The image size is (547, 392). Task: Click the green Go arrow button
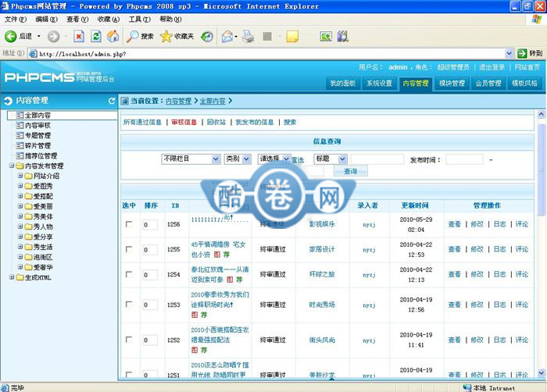[x=522, y=53]
